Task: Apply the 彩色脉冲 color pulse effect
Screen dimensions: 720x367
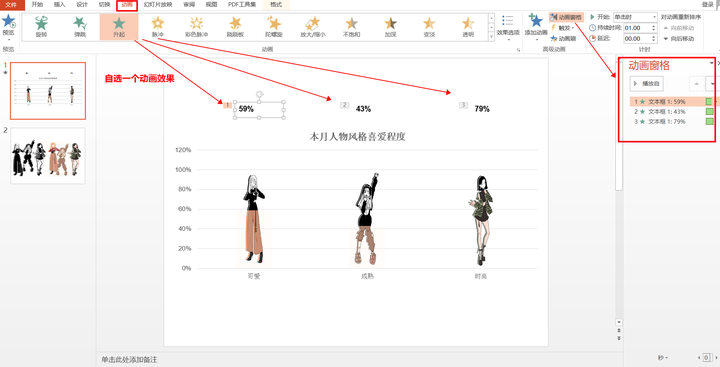Action: click(x=197, y=26)
